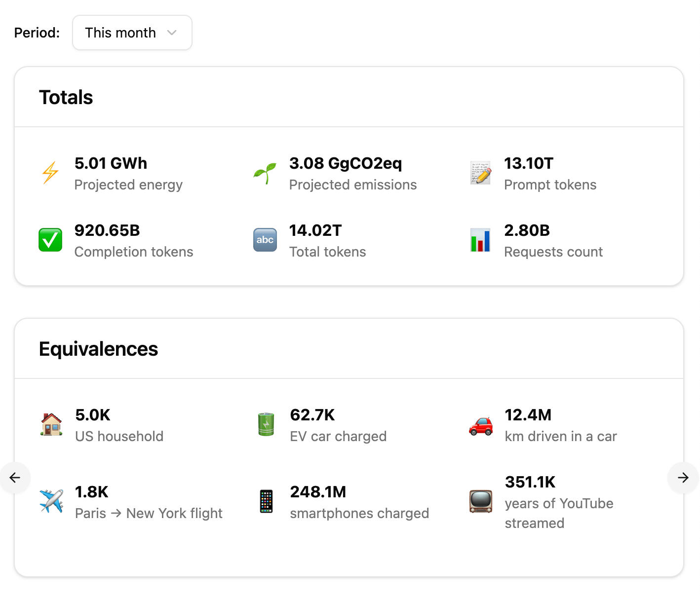Click the house US household icon
Viewport: 700px width, 597px height.
click(x=51, y=424)
